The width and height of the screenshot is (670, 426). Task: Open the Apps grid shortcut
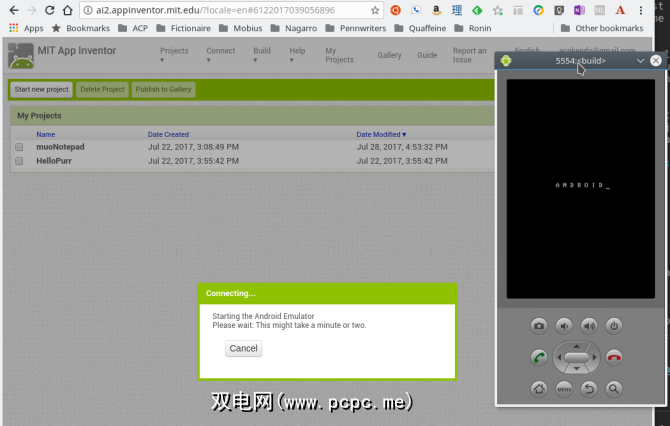coord(26,28)
